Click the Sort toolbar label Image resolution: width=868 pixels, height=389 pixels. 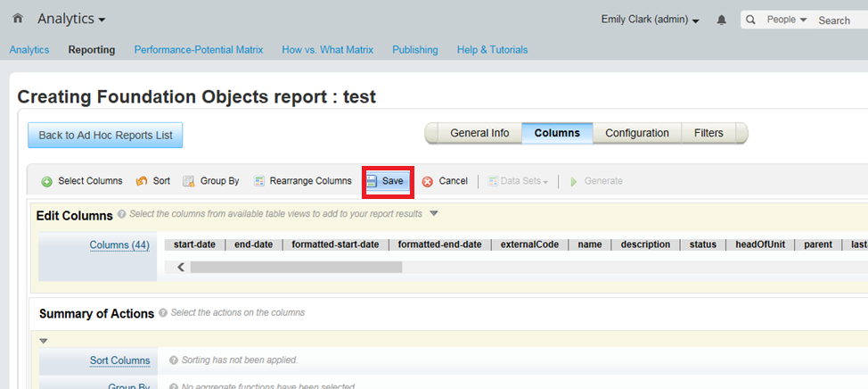coord(161,180)
